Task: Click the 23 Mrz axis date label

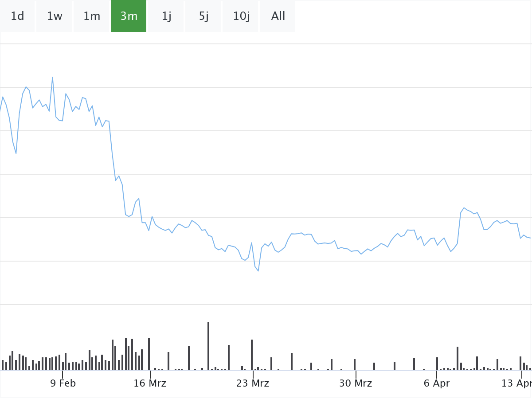Action: click(x=253, y=383)
